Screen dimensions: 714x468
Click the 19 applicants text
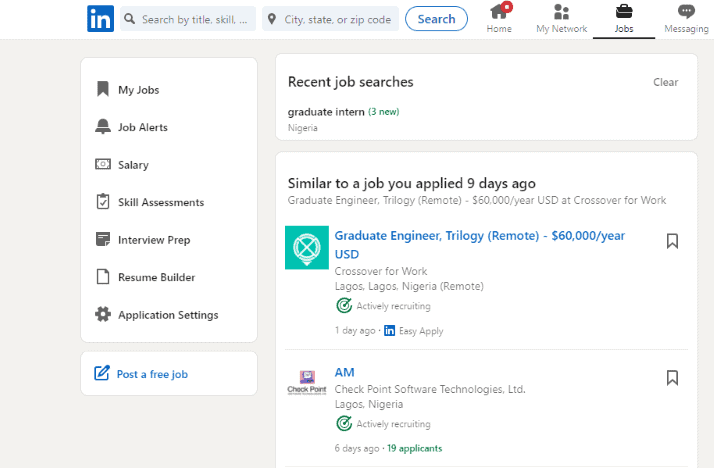tap(414, 448)
